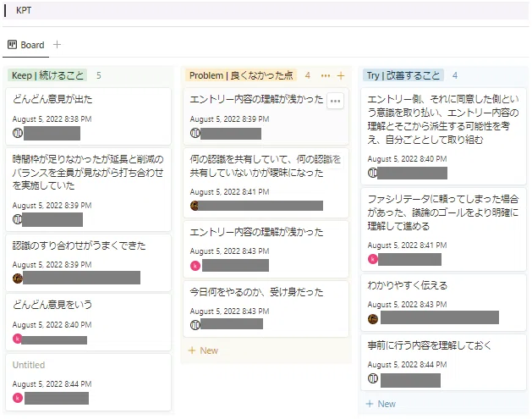Image resolution: width=532 pixels, height=419 pixels.
Task: Click avatar on 事前に行う内容 card
Action: pyautogui.click(x=373, y=378)
